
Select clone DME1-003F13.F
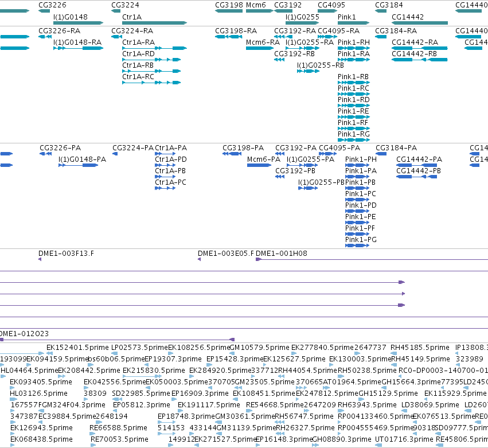tap(66, 253)
